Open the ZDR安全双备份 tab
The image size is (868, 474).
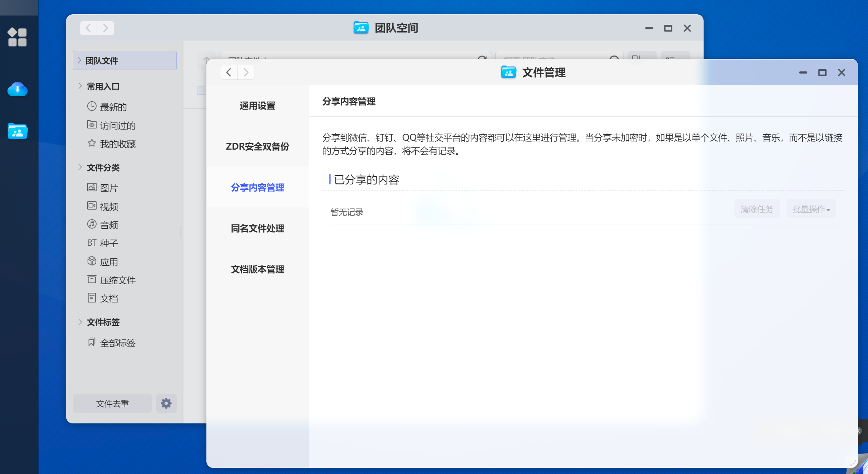coord(257,146)
